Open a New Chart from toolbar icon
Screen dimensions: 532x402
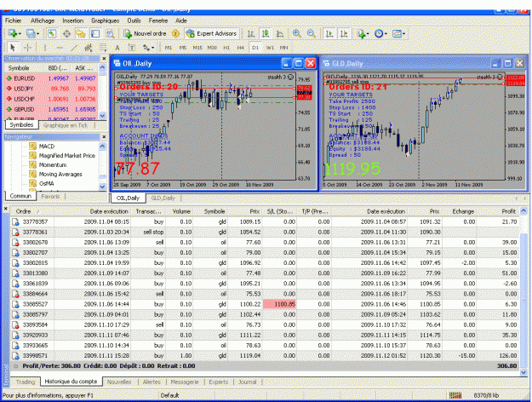click(13, 33)
